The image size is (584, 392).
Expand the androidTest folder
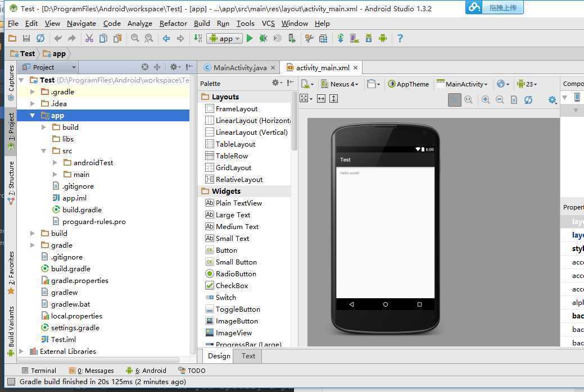tap(55, 163)
